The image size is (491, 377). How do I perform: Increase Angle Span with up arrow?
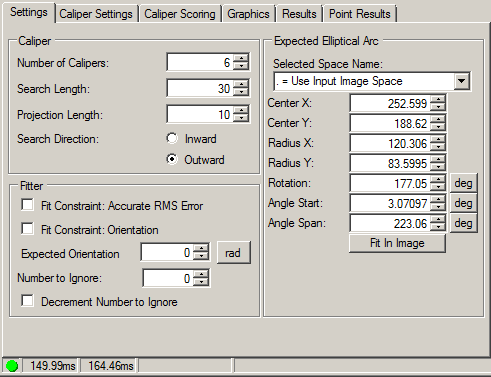pos(438,220)
